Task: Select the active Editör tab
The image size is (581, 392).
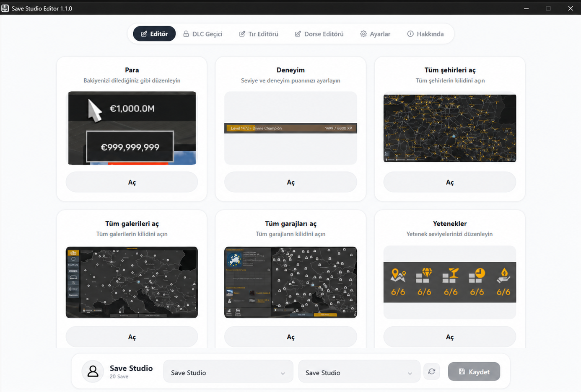Action: click(154, 34)
